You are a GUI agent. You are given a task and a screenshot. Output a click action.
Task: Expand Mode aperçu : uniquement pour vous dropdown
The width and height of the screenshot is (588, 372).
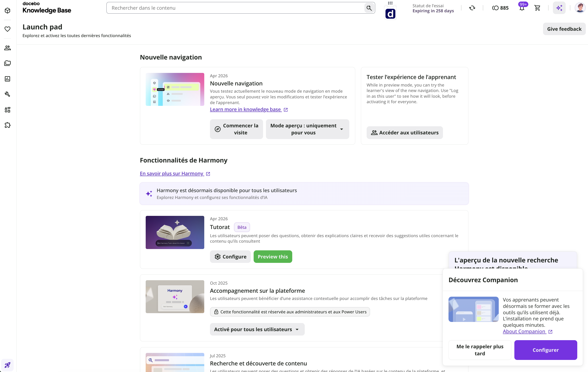point(307,129)
